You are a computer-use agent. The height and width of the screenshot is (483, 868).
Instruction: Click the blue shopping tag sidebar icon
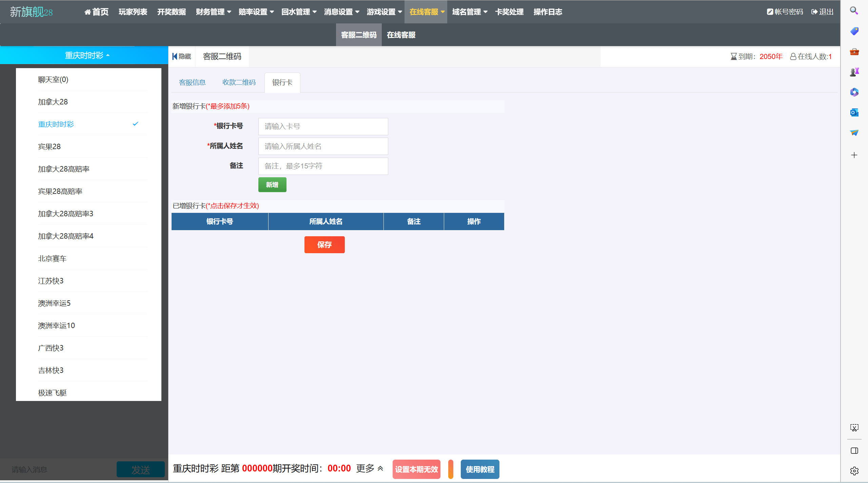[x=854, y=31]
